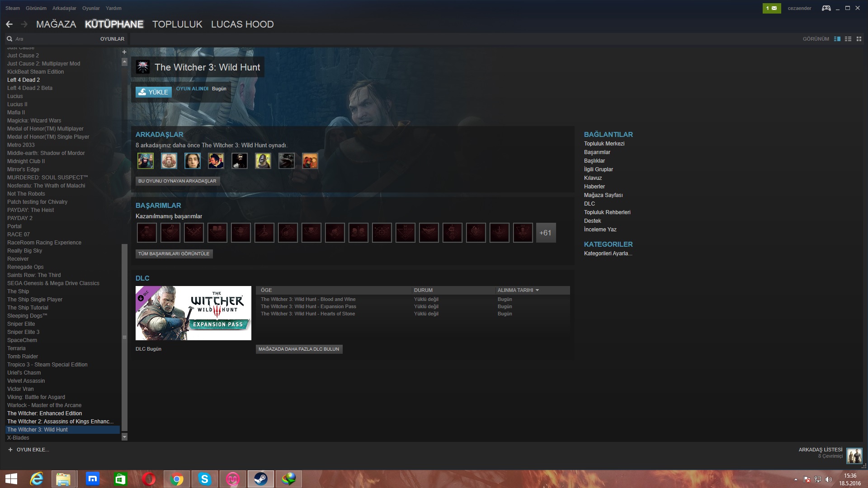The image size is (868, 488).
Task: Switch to detail view layout icon
Action: click(x=837, y=39)
